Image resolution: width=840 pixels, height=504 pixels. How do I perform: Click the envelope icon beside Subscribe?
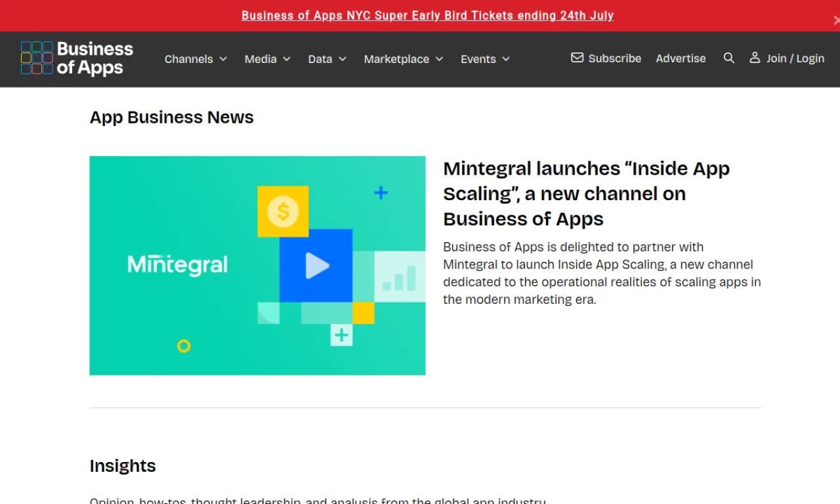click(x=577, y=58)
